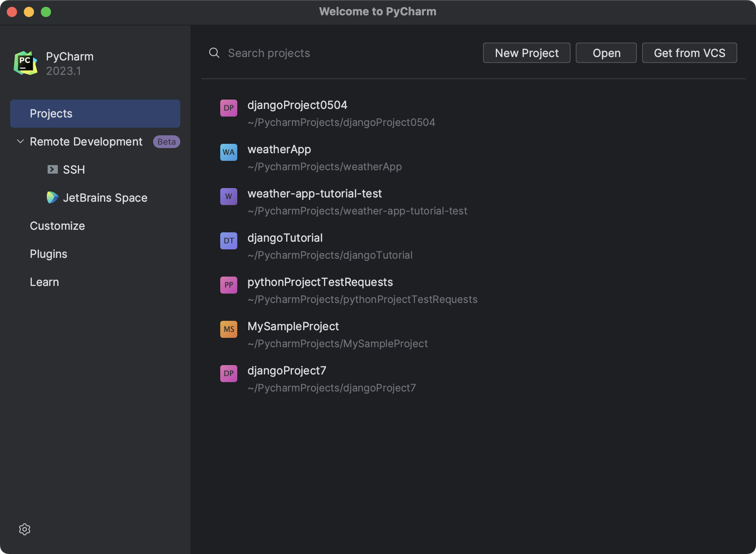The image size is (756, 554).
Task: Click the Beta badge next to Remote Development
Action: click(166, 141)
